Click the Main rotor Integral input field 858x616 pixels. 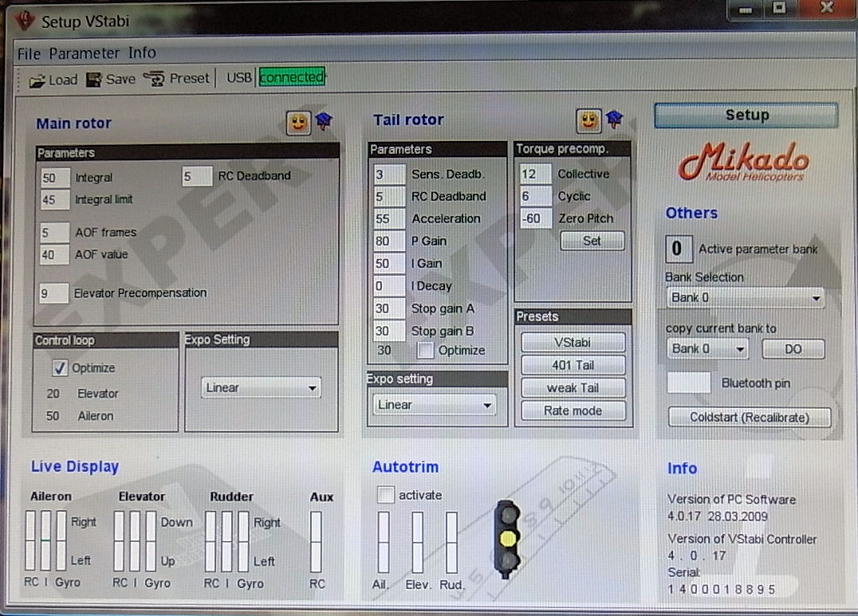[55, 178]
